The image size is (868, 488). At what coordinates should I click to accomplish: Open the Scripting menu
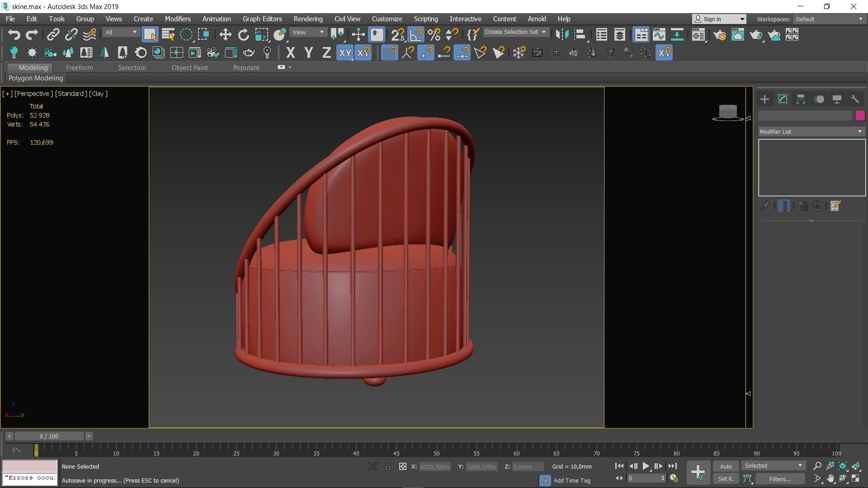click(x=426, y=19)
